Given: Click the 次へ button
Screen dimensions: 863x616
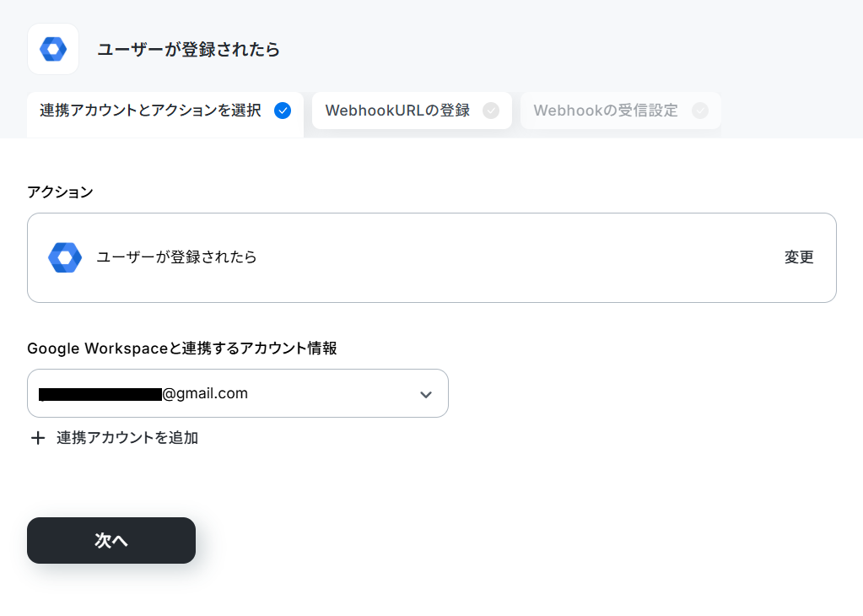Looking at the screenshot, I should [111, 540].
